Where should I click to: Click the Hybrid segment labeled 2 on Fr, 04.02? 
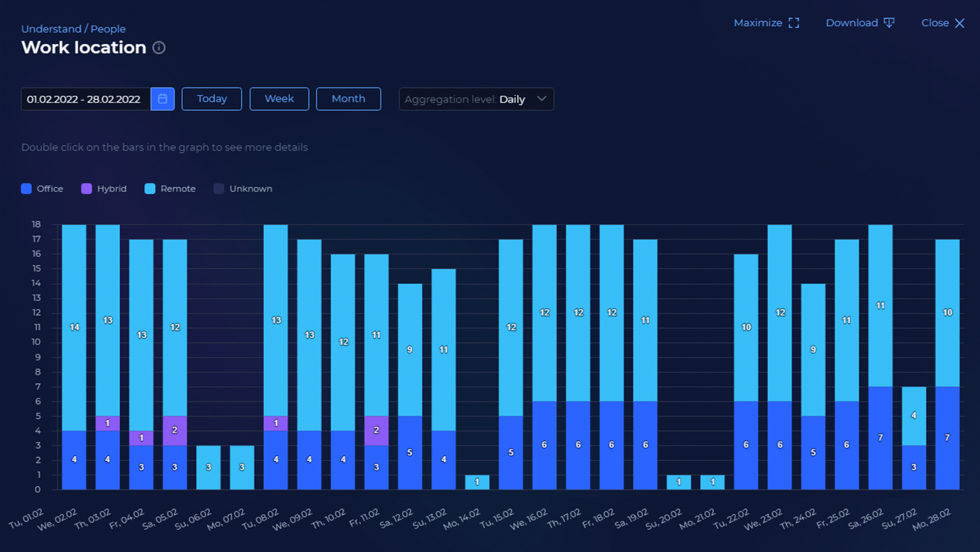[175, 431]
